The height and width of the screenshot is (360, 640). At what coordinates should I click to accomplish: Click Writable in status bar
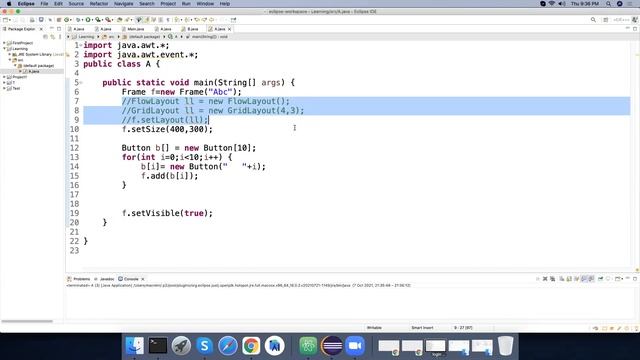tap(374, 328)
